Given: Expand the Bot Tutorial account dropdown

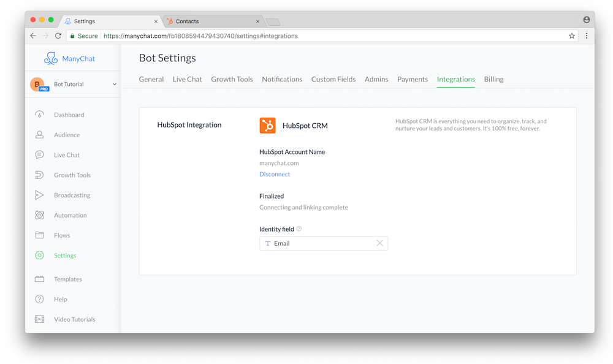Looking at the screenshot, I should pyautogui.click(x=115, y=84).
